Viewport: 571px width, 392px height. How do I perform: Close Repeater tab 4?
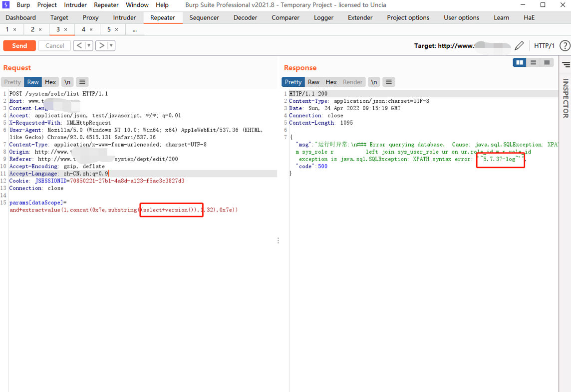point(91,29)
